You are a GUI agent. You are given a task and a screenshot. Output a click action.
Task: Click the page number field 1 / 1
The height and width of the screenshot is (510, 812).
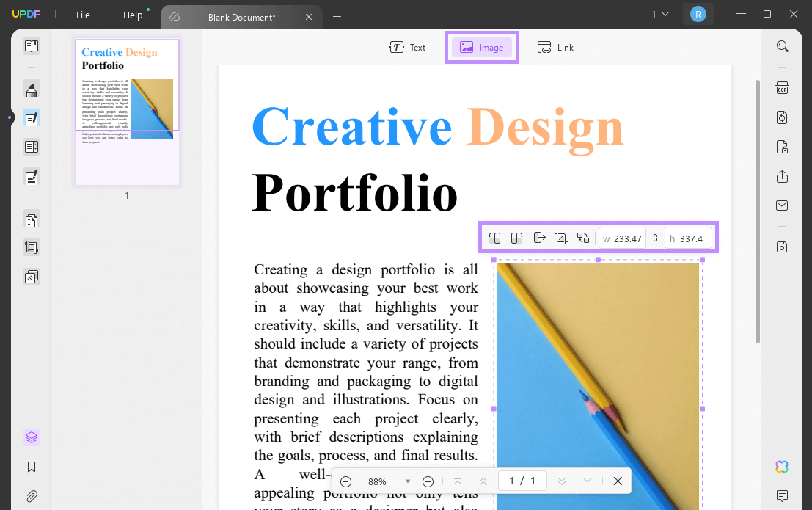(522, 481)
